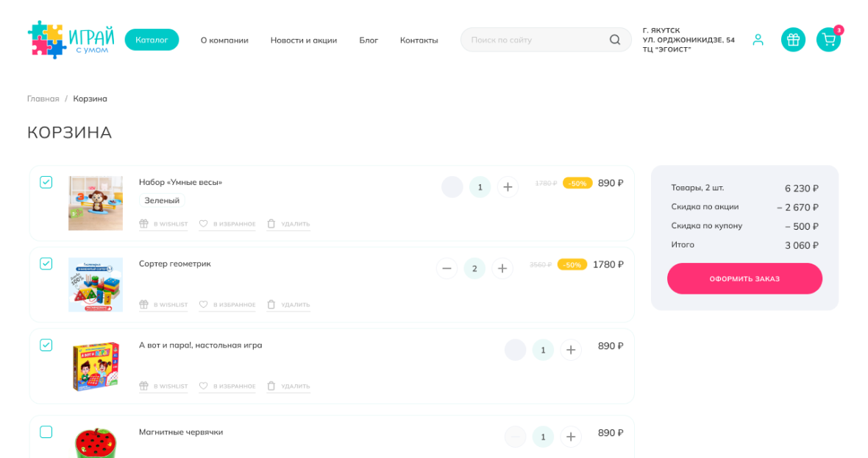
Task: Click the Итого total 3 060 ₽
Action: coord(802,245)
